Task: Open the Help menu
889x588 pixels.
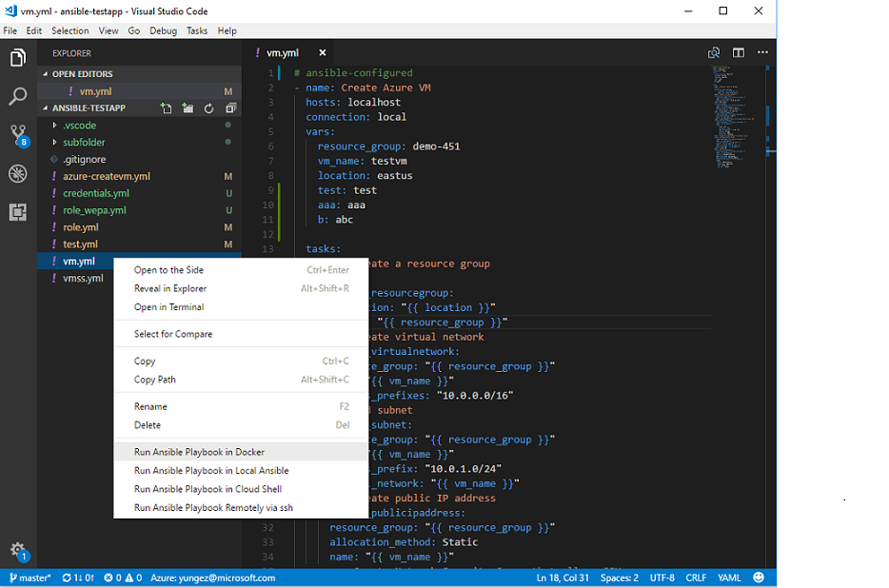Action: click(227, 30)
